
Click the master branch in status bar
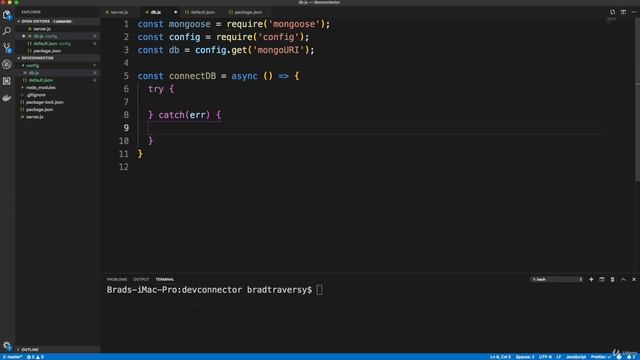[x=12, y=357]
